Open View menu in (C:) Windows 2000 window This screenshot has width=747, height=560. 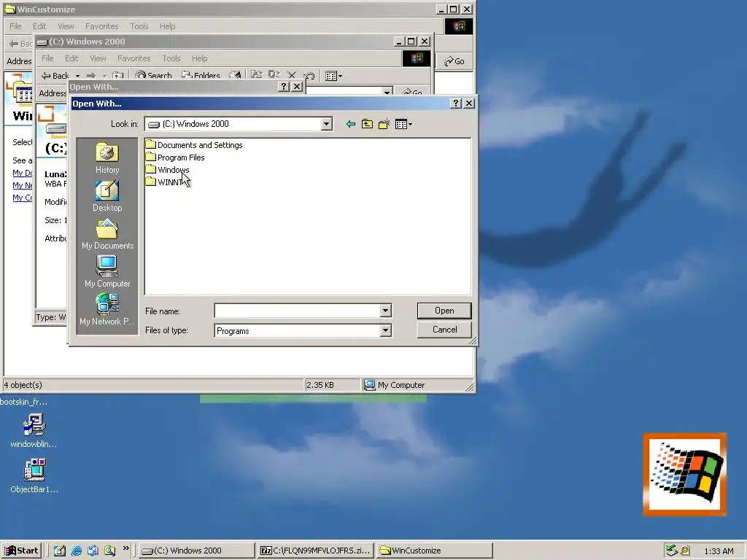click(98, 58)
